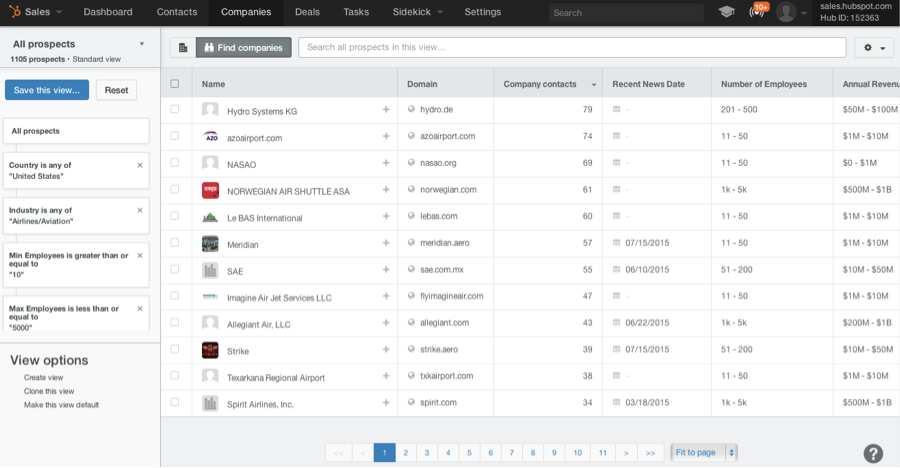Viewport: 900px width, 468px height.
Task: Expand the Sidekick menu dropdown
Action: point(440,12)
